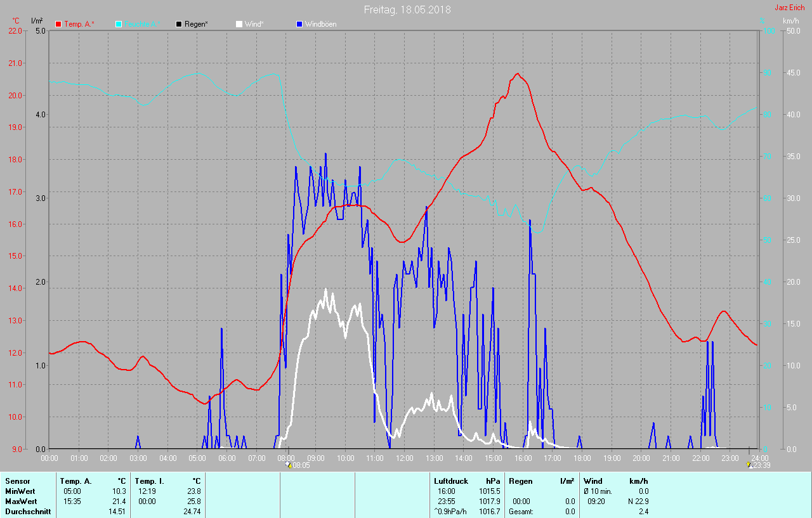Click the MaxWert row label
Screen dimensions: 812x518
pyautogui.click(x=22, y=501)
